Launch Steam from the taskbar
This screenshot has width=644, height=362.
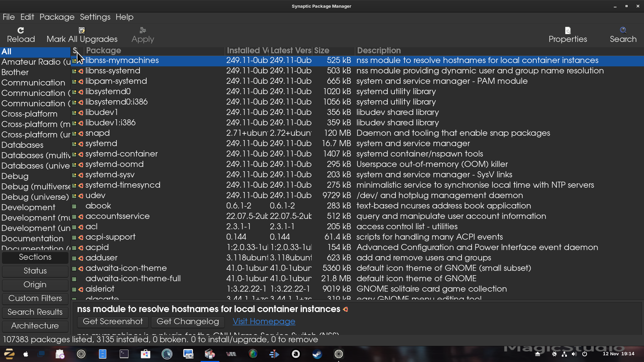click(317, 354)
